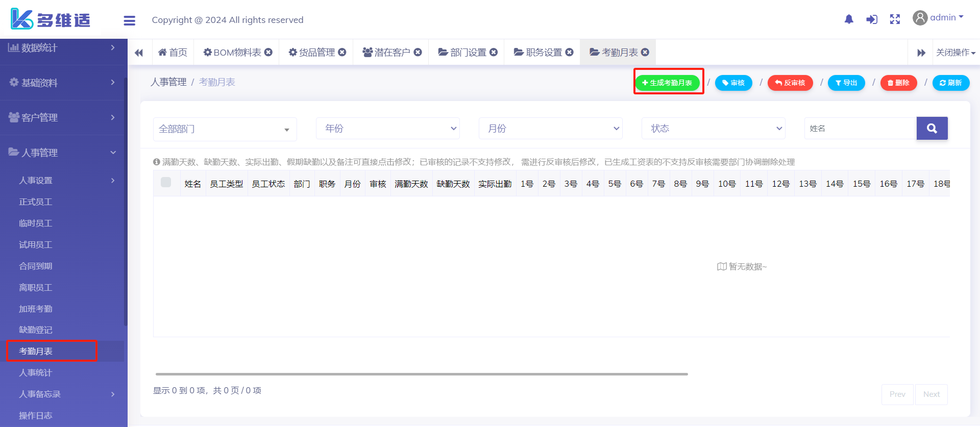Click the notification bell icon
Viewport: 980px width, 427px height.
(x=849, y=19)
